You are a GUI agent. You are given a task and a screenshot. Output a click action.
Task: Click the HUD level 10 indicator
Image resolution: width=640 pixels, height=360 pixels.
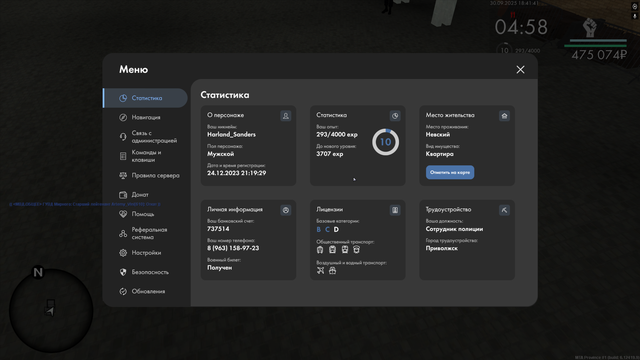click(505, 51)
